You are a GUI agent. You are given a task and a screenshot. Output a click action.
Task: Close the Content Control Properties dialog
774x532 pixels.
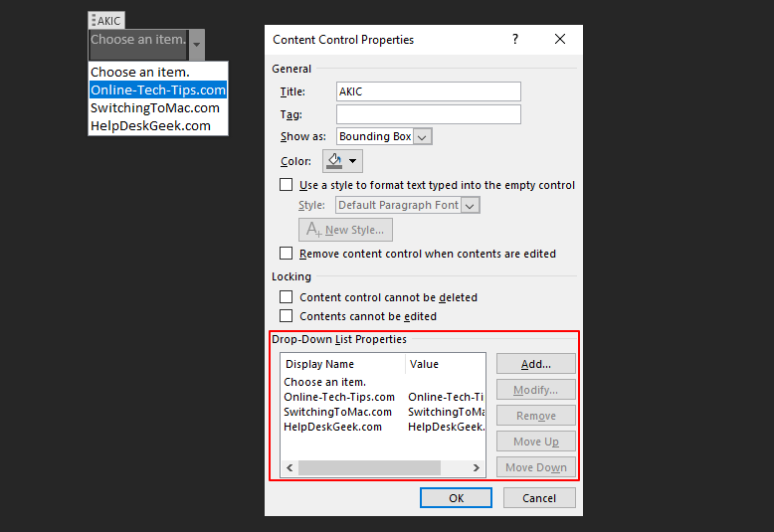tap(560, 39)
